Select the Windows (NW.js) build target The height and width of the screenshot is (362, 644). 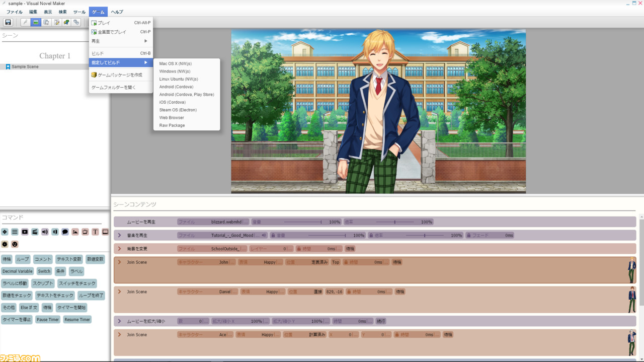[187, 71]
